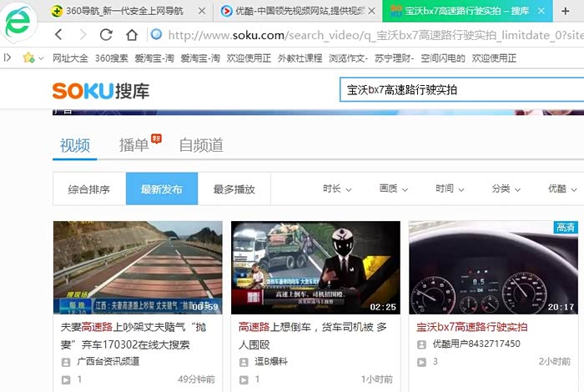Open the favorites star in bookmarks bar
This screenshot has width=584, height=392.
pos(28,58)
